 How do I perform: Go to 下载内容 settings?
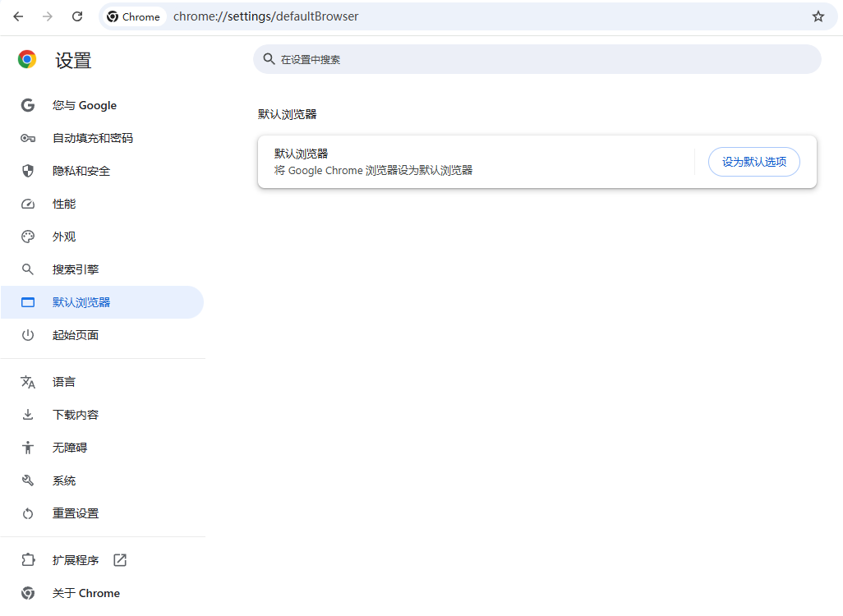click(76, 415)
